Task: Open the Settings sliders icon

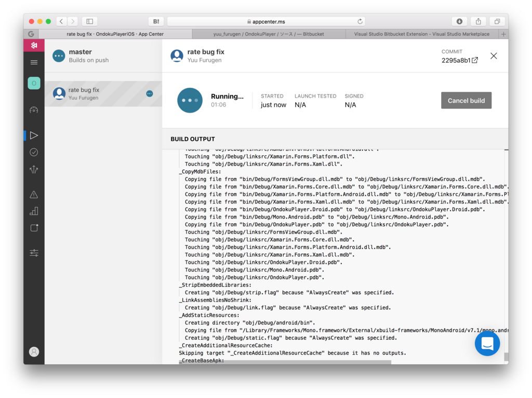Action: (x=34, y=253)
